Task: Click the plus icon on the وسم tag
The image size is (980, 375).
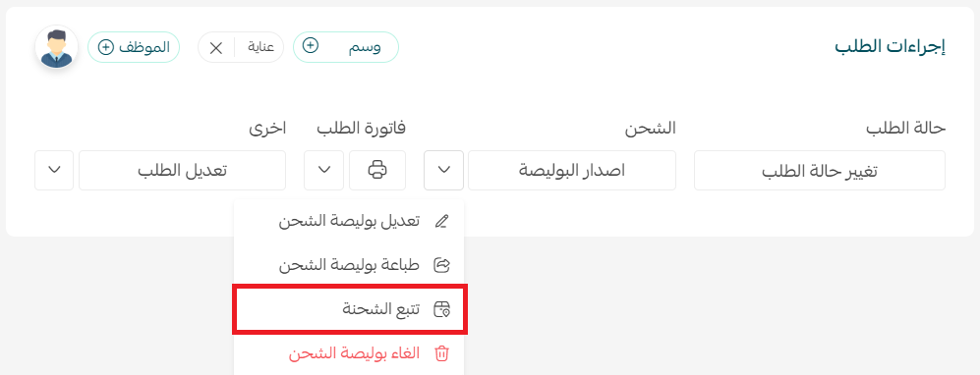Action: coord(311,45)
